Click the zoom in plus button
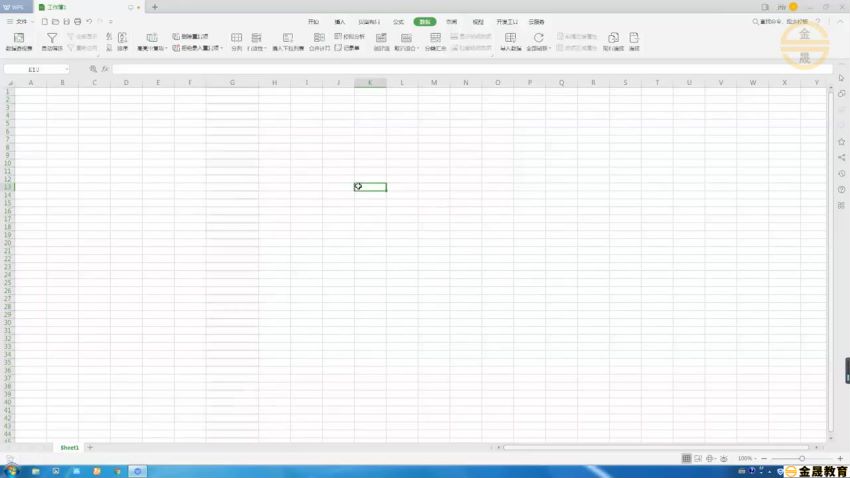850x478 pixels. [840, 458]
